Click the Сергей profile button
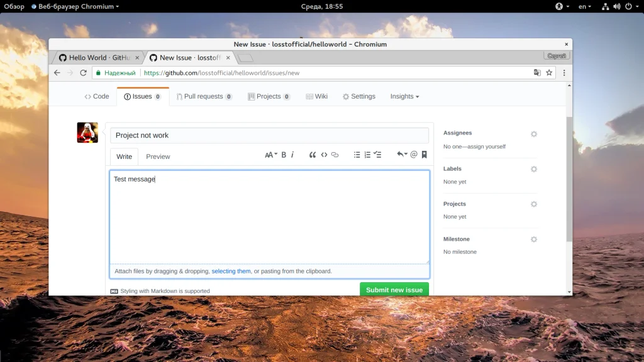This screenshot has height=362, width=644. point(557,56)
